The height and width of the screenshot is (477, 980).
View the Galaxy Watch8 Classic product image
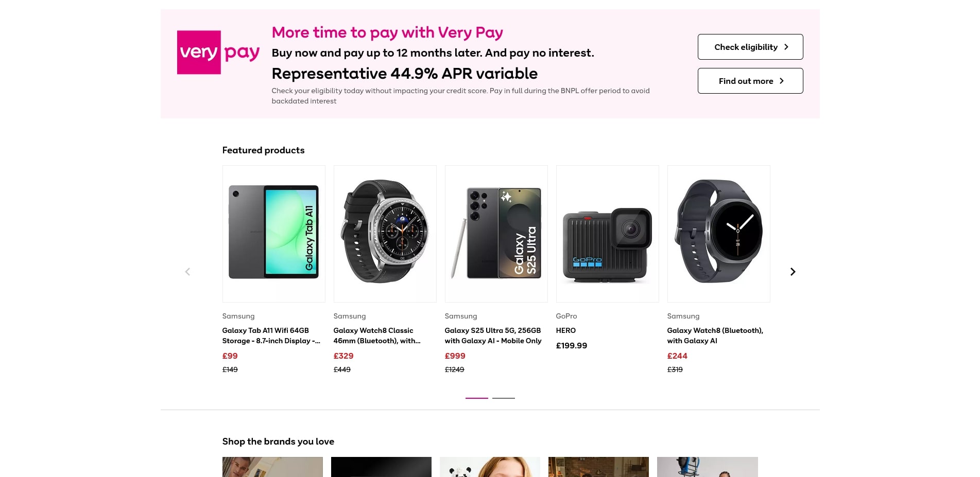(x=385, y=234)
